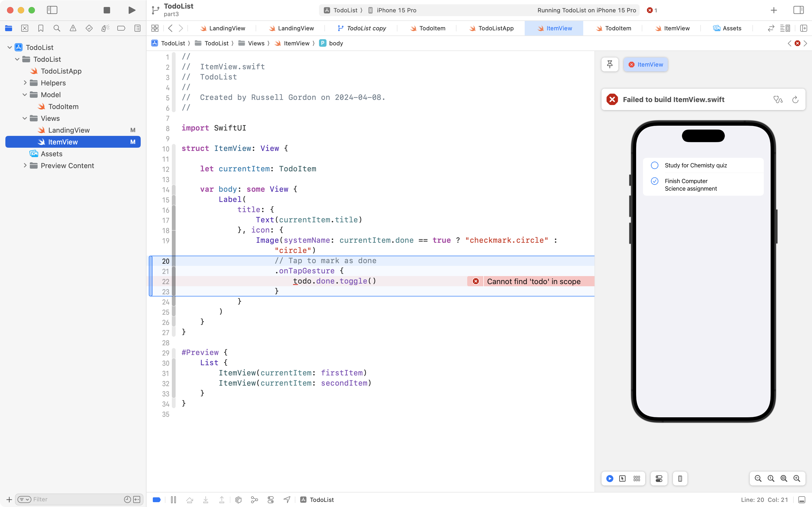Viewport: 812px width, 507px height.
Task: Open the Issue navigator warning icon
Action: [73, 28]
